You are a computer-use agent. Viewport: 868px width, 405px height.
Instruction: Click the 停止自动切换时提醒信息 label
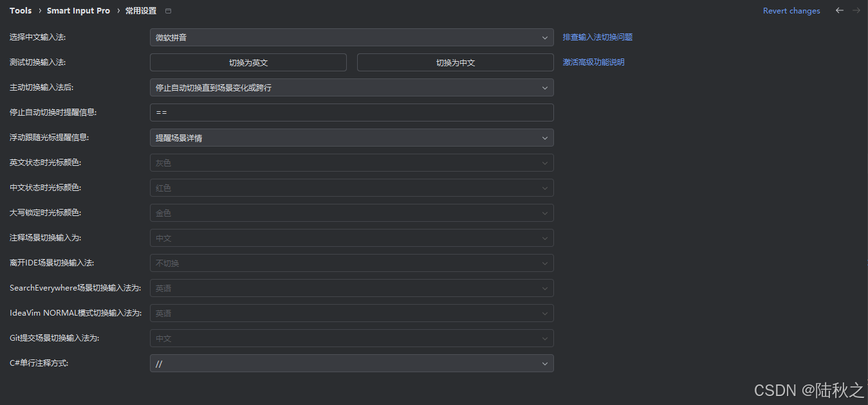53,113
